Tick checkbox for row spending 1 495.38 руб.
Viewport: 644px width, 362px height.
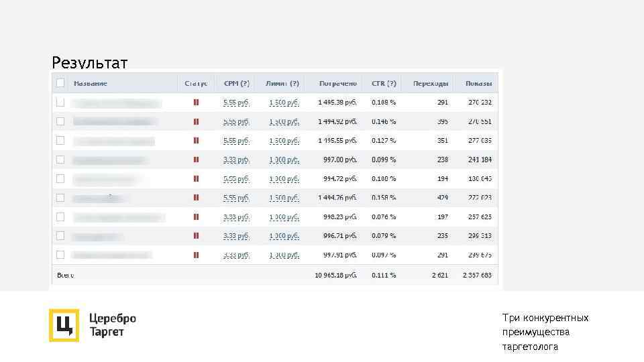pos(60,102)
